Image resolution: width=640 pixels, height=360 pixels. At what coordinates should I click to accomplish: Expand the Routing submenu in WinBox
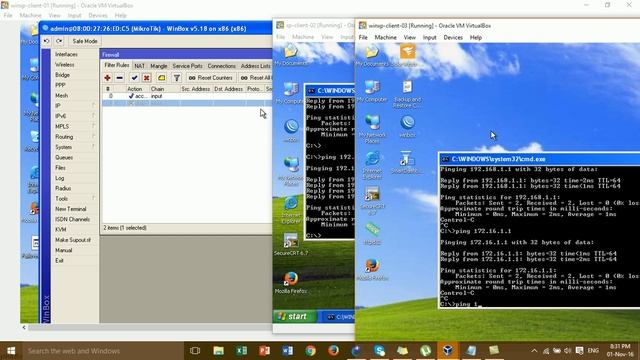pos(75,137)
